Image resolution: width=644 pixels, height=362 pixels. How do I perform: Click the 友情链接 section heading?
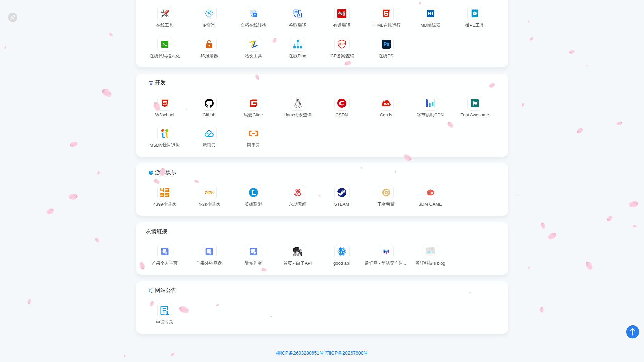(157, 231)
